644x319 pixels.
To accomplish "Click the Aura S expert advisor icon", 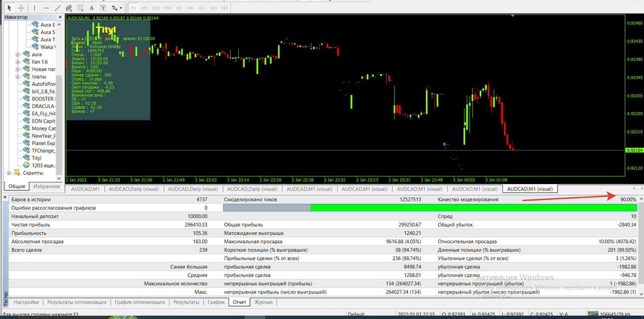I will pyautogui.click(x=34, y=32).
